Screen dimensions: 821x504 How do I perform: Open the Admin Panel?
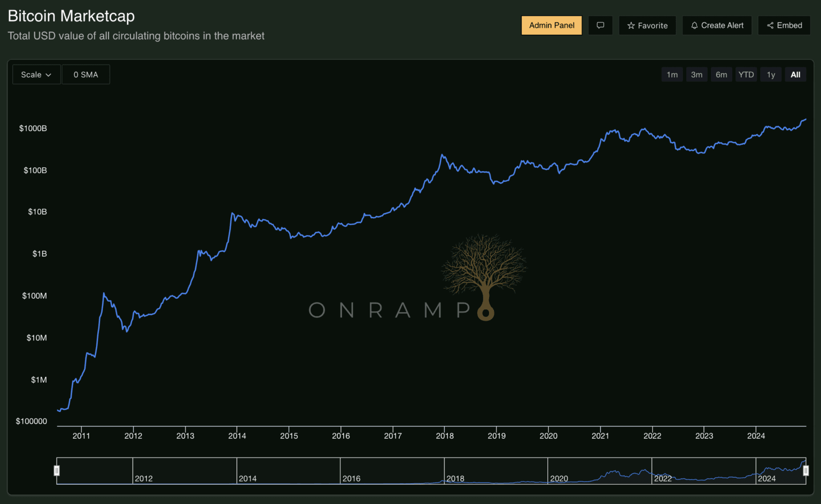(x=552, y=25)
